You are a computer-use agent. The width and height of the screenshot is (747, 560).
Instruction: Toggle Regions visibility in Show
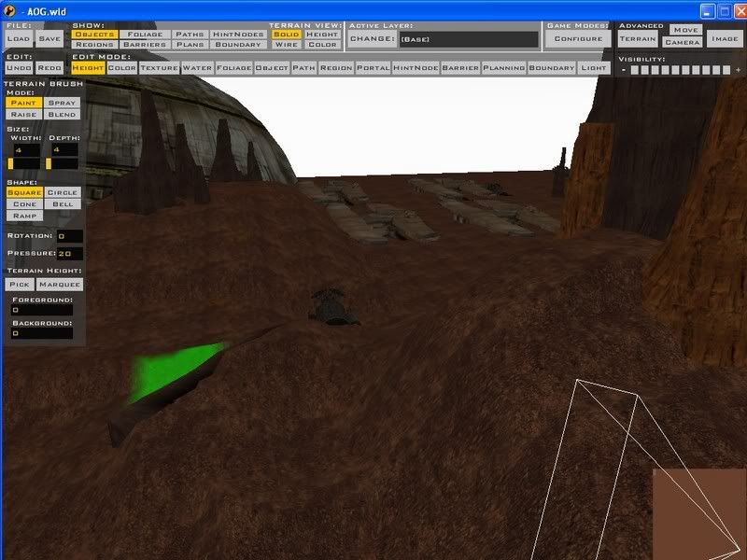coord(95,45)
